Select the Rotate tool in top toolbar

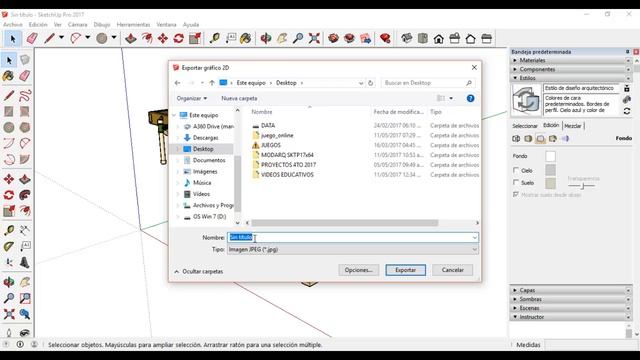tap(179, 39)
